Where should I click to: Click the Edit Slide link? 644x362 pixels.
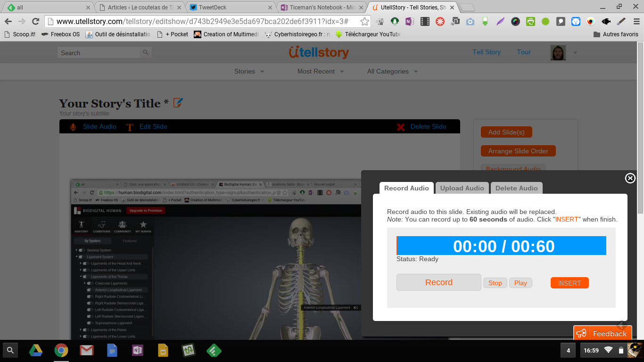pyautogui.click(x=153, y=126)
